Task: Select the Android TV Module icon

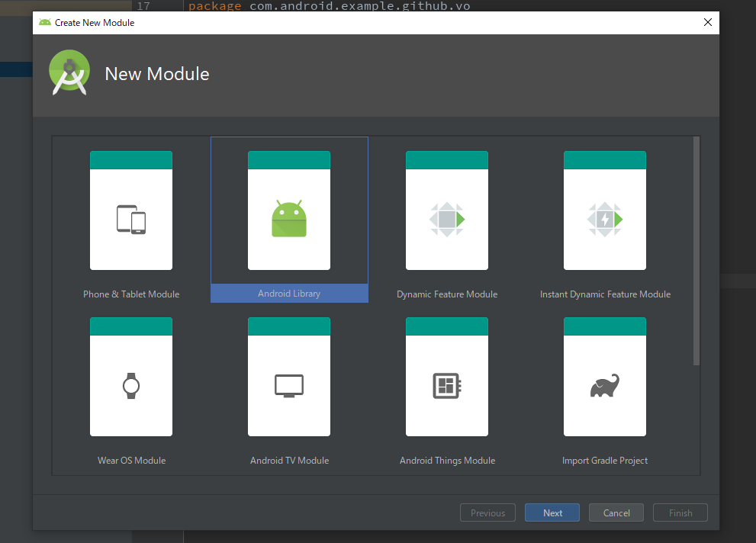Action: [x=289, y=386]
